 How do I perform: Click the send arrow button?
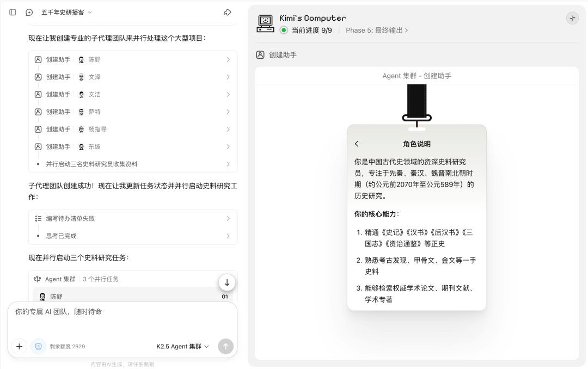pos(225,346)
